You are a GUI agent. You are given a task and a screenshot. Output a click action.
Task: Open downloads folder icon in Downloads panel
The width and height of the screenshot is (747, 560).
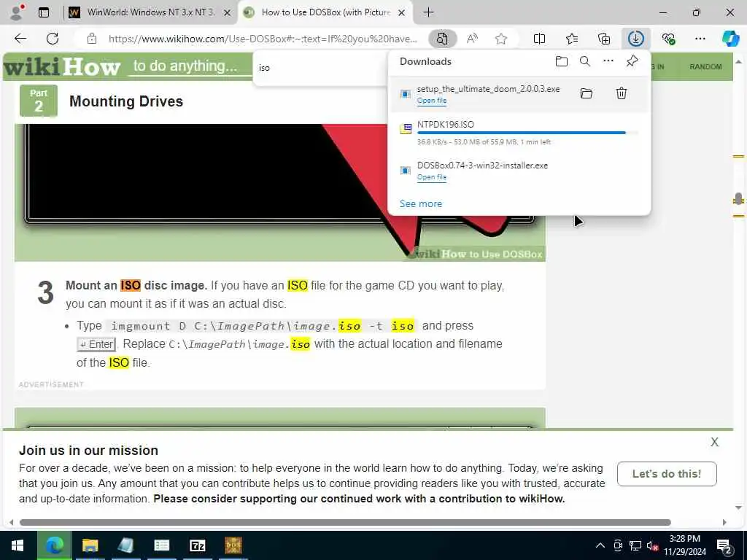pyautogui.click(x=562, y=61)
